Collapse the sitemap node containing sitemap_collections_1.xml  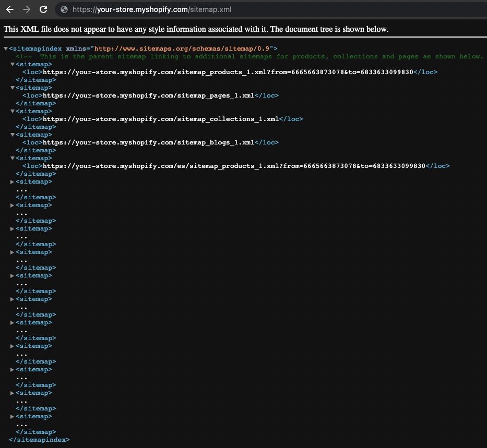[x=13, y=112]
